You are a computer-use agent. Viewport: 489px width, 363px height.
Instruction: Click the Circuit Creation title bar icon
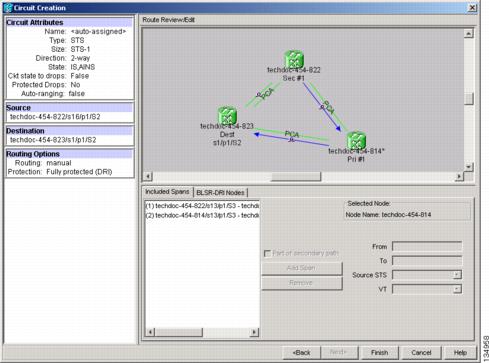(x=8, y=8)
